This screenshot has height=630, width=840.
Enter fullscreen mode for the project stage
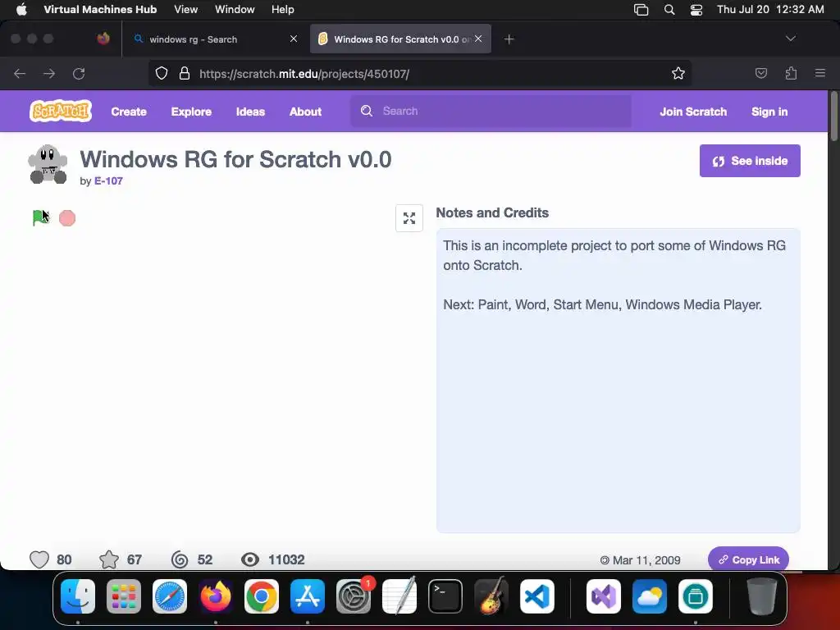point(409,218)
